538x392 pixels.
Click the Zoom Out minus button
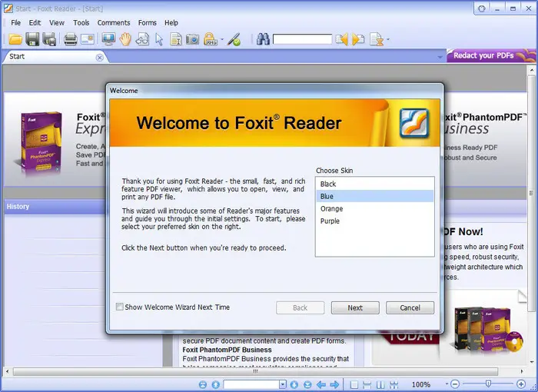coord(455,384)
